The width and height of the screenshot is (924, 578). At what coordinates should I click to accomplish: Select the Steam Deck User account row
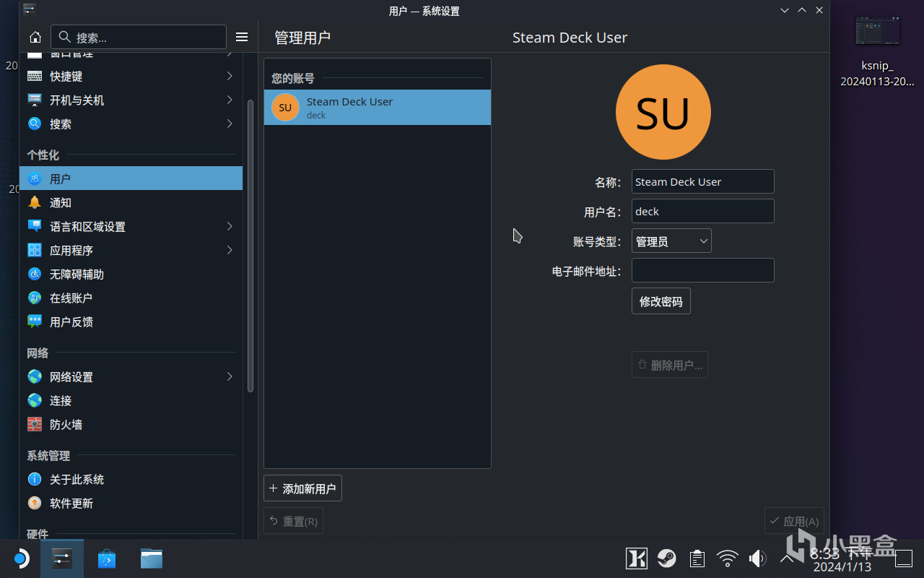(x=378, y=108)
